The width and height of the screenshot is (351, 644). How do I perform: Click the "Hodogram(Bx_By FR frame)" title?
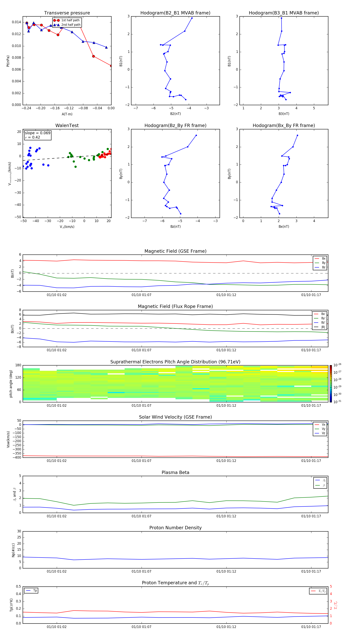pos(284,125)
